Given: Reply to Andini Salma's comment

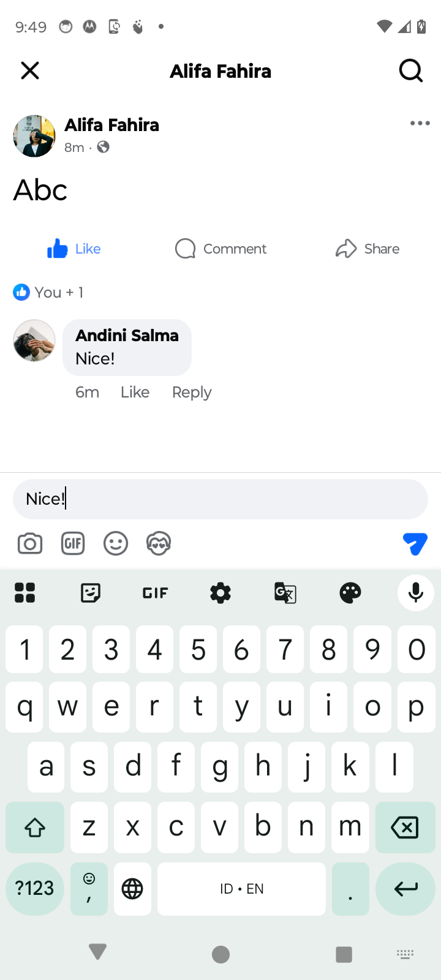Looking at the screenshot, I should tap(192, 392).
